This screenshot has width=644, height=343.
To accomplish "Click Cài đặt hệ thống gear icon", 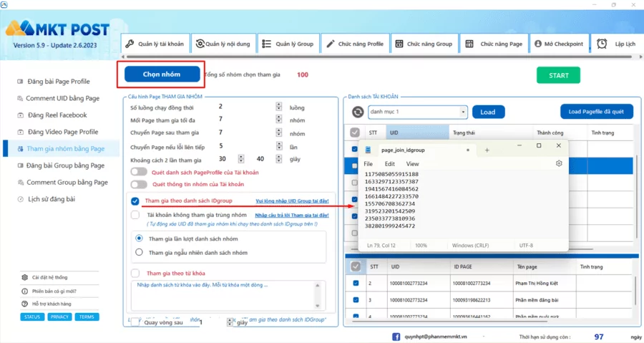I will coord(24,277).
